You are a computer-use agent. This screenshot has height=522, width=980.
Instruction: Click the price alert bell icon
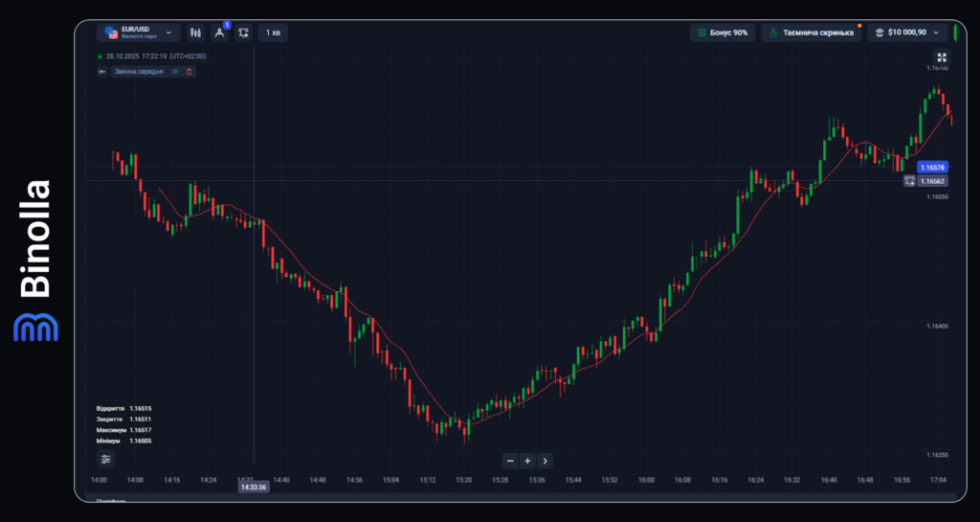[243, 33]
